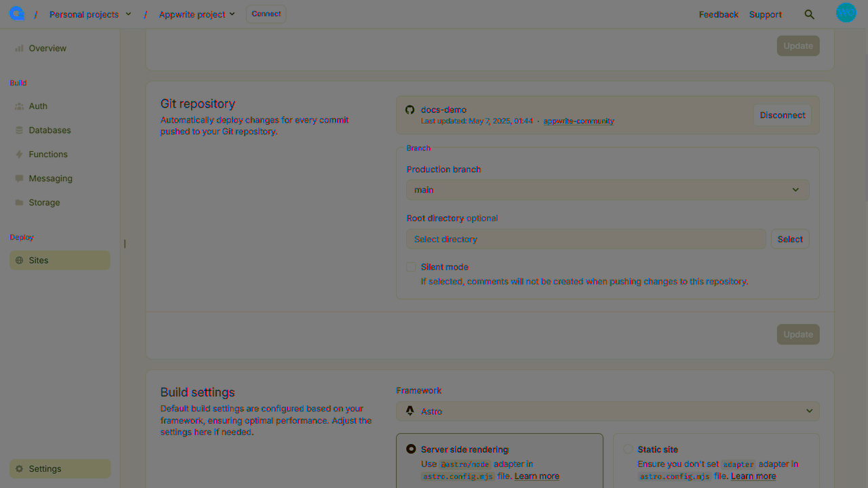Open the Production branch dropdown
Image resolution: width=868 pixels, height=488 pixels.
(x=607, y=190)
